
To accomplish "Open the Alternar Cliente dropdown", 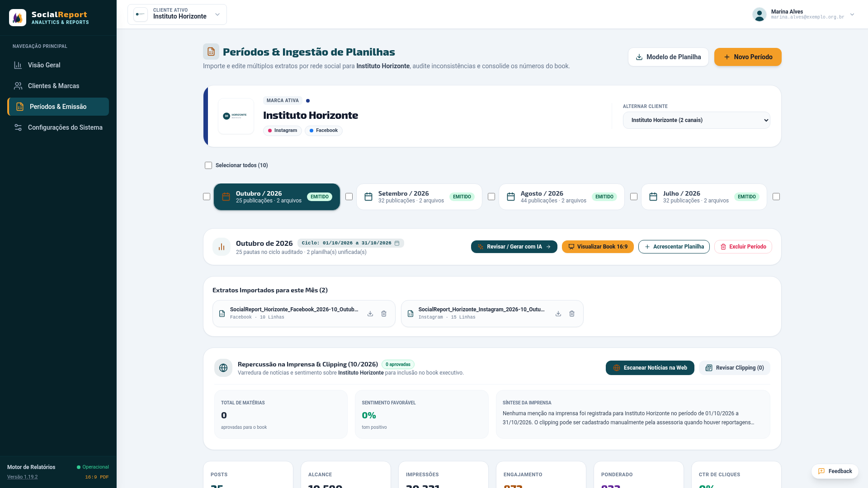I will coord(696,120).
